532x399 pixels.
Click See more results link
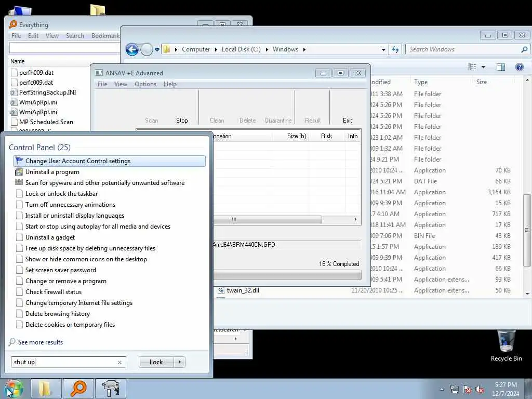[x=41, y=342]
